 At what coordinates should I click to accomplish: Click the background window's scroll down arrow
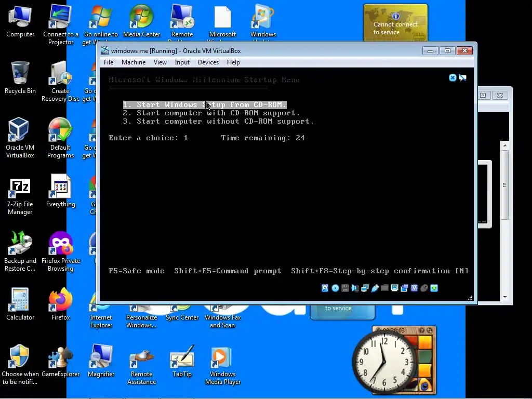[505, 297]
